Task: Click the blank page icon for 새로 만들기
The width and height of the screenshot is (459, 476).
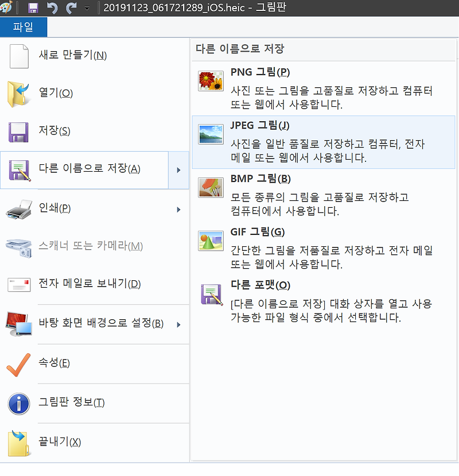Action: click(19, 56)
